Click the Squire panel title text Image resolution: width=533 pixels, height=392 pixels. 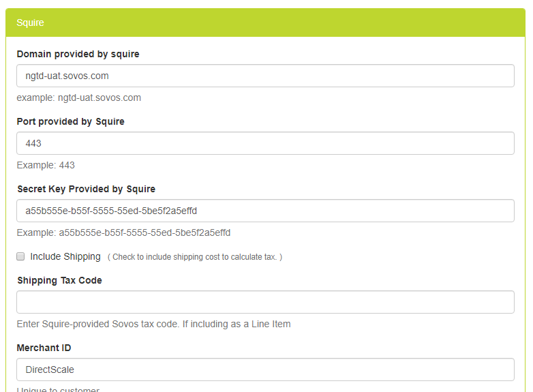pyautogui.click(x=30, y=22)
